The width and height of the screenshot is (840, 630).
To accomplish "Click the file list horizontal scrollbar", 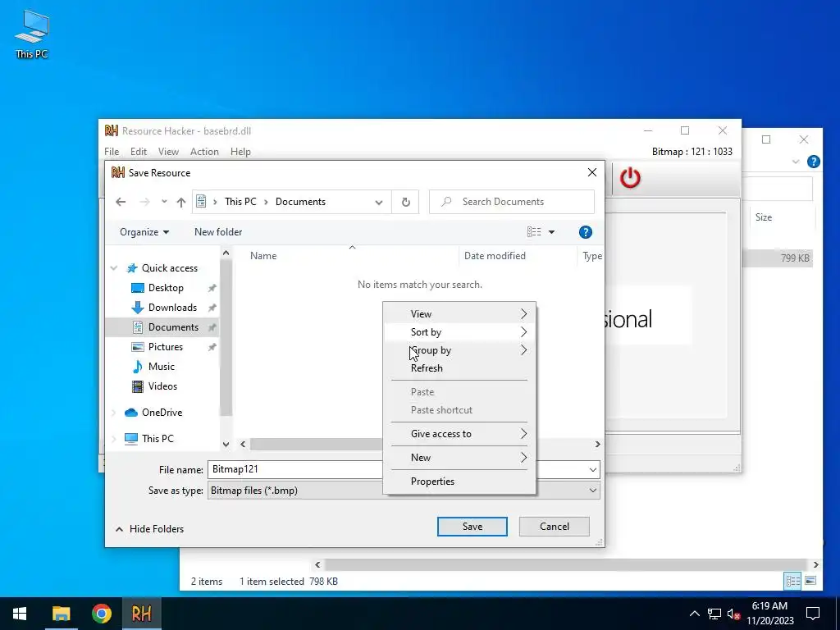I will click(x=316, y=445).
